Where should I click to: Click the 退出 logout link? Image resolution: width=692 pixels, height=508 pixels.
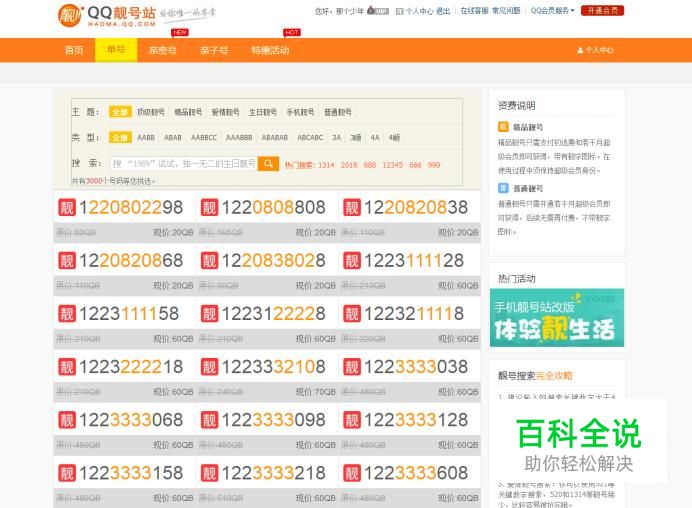pos(443,11)
